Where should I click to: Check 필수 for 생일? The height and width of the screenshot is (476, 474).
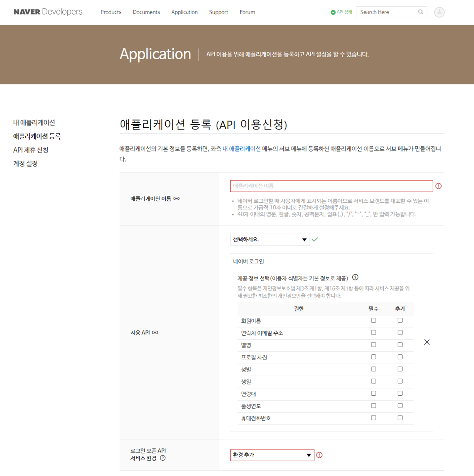pyautogui.click(x=374, y=381)
